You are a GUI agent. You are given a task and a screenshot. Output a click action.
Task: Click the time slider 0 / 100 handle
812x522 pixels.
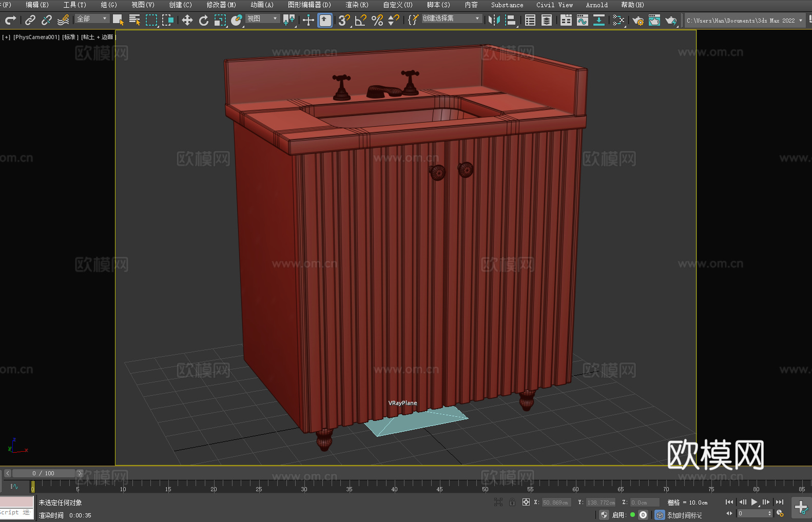(44, 473)
